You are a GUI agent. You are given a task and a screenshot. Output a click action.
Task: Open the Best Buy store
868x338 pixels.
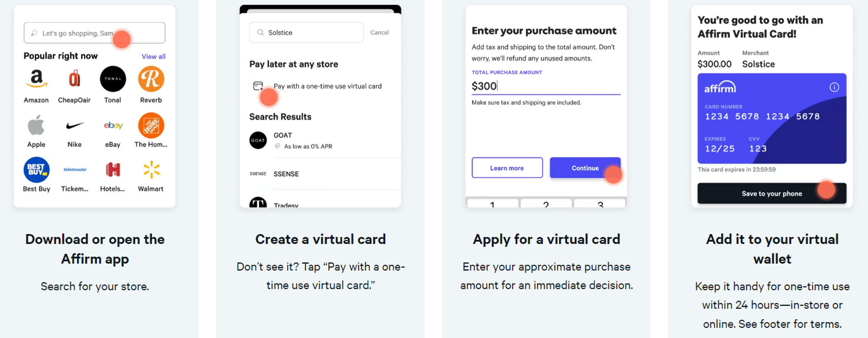pos(36,170)
